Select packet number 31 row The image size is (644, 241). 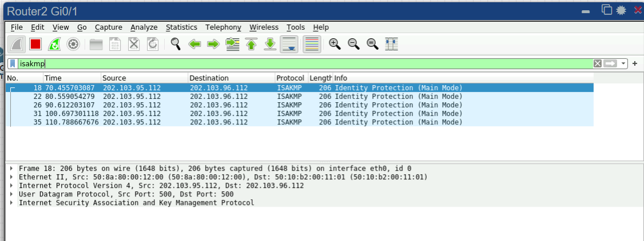(x=300, y=114)
